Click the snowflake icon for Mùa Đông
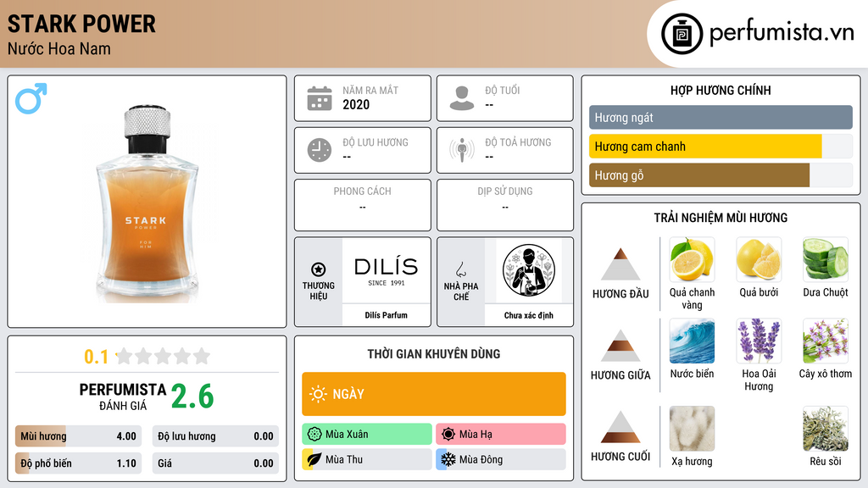 pos(448,459)
